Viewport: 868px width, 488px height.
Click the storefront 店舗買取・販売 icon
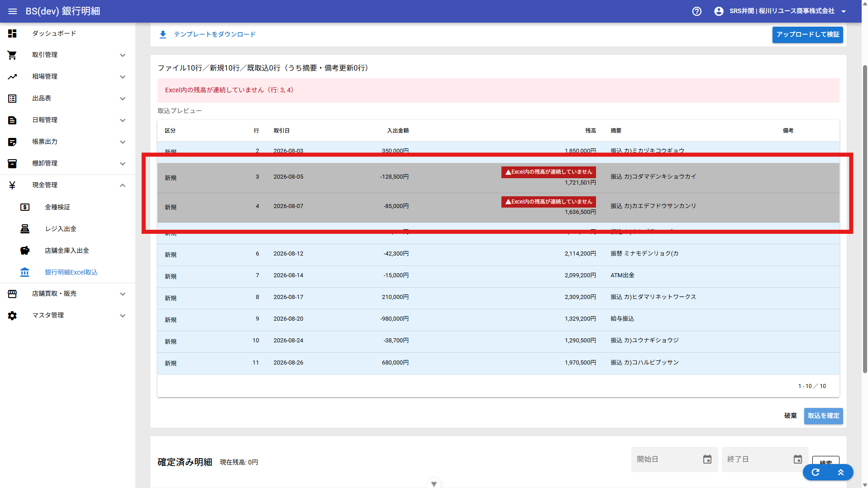pos(12,294)
